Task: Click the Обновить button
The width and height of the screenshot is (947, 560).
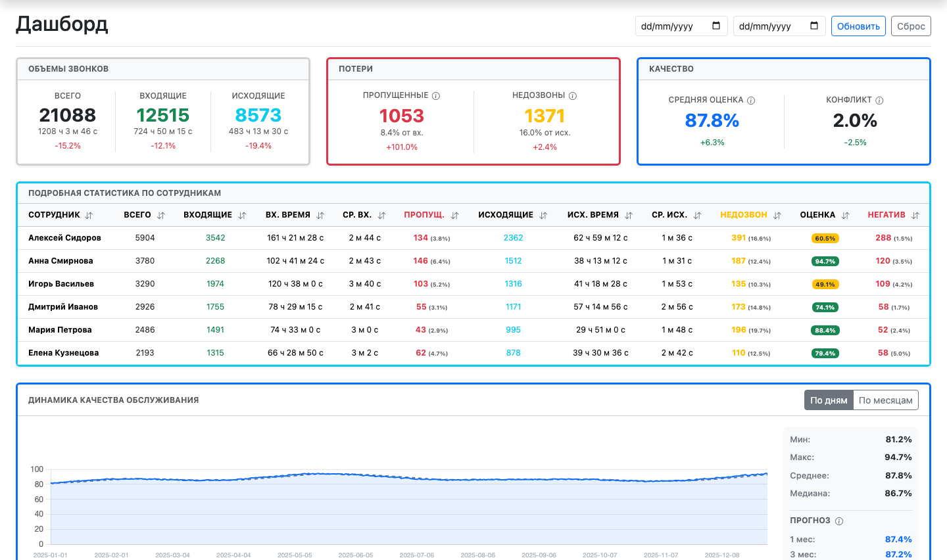Action: (x=858, y=26)
